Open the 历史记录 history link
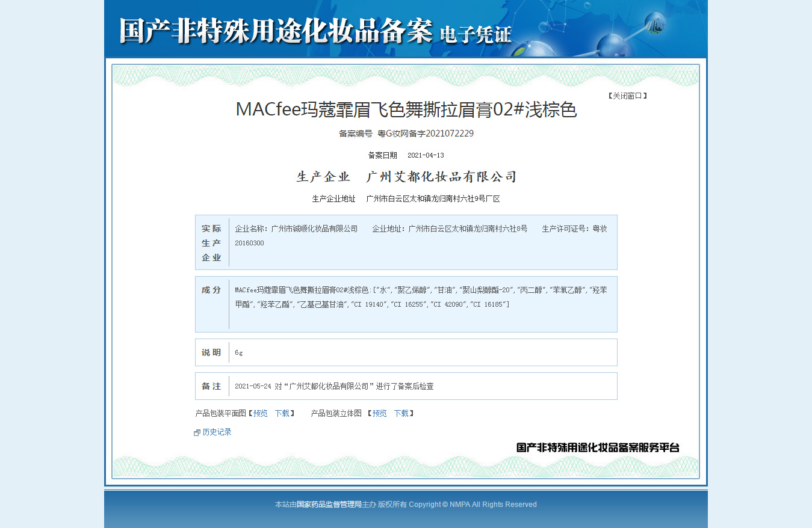Screen dimensions: 812x528 (x=217, y=432)
